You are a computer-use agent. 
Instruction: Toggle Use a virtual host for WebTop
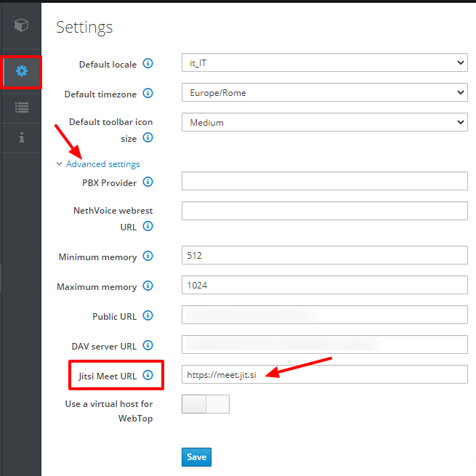[206, 404]
